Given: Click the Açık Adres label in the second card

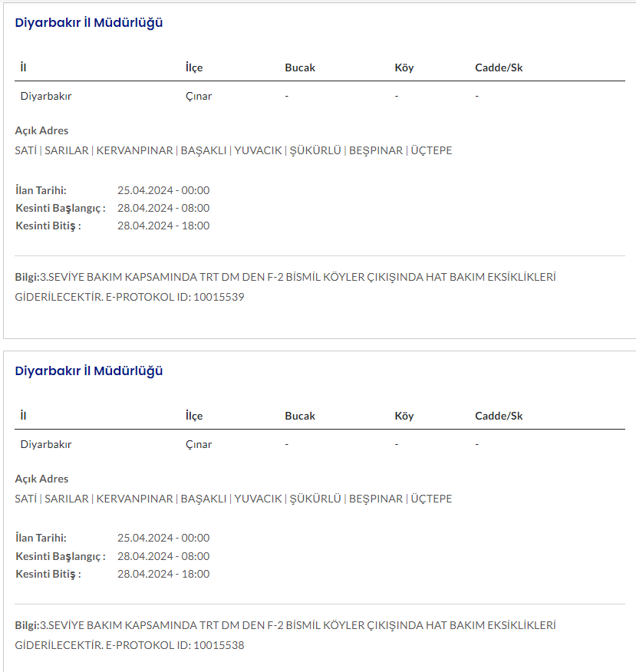Looking at the screenshot, I should (41, 479).
